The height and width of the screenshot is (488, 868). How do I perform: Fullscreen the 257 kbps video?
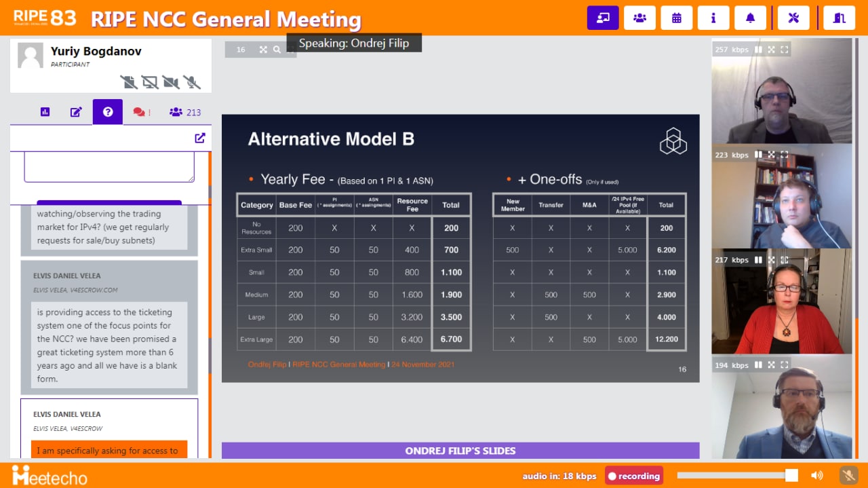(x=785, y=50)
